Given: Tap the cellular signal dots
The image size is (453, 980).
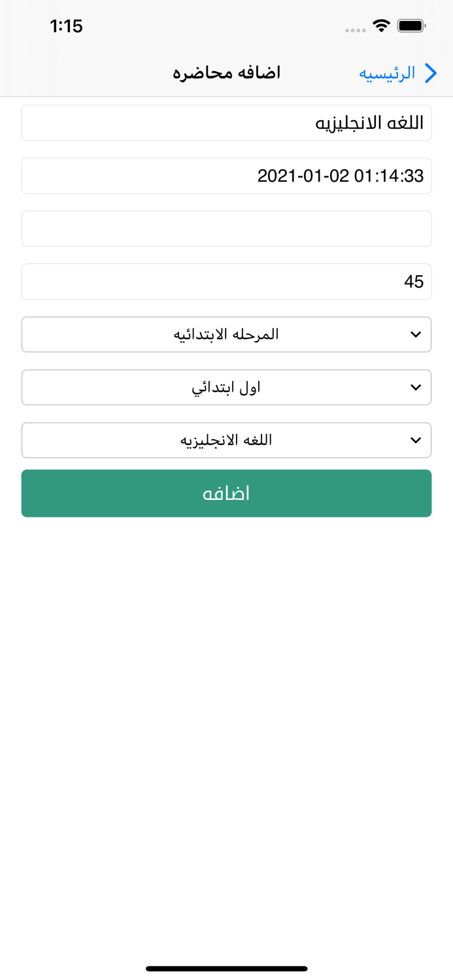Looking at the screenshot, I should click(x=355, y=30).
